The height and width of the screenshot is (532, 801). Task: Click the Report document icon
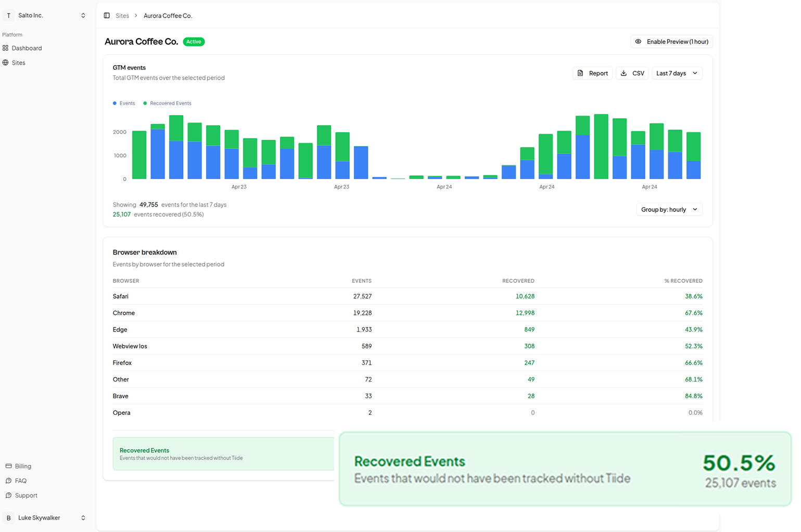[580, 73]
